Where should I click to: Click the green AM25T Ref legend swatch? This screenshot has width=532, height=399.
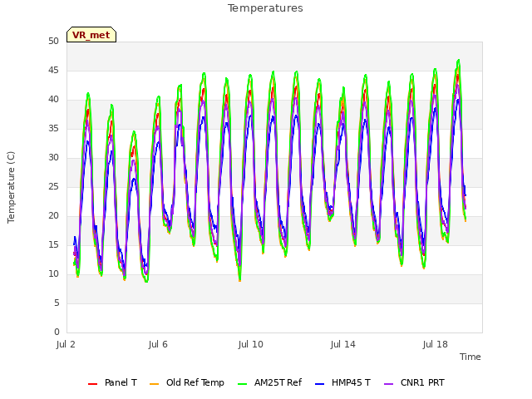242,384
